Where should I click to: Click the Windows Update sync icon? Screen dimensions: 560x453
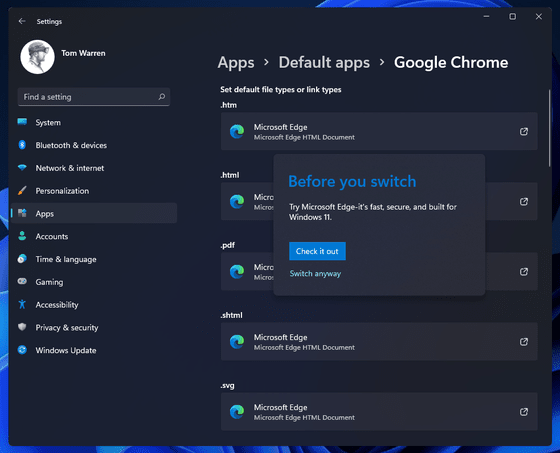(22, 350)
